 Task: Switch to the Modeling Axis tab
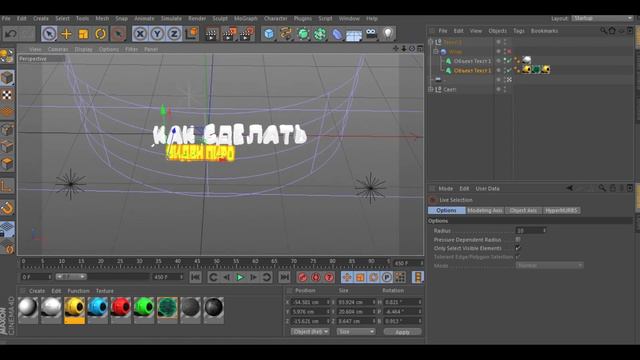pyautogui.click(x=485, y=211)
